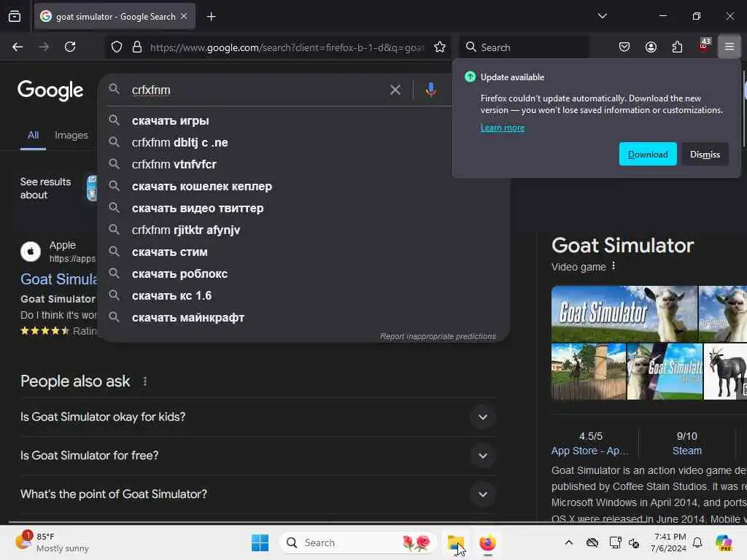Click Report inappropriate predictions
The width and height of the screenshot is (747, 560).
[438, 336]
